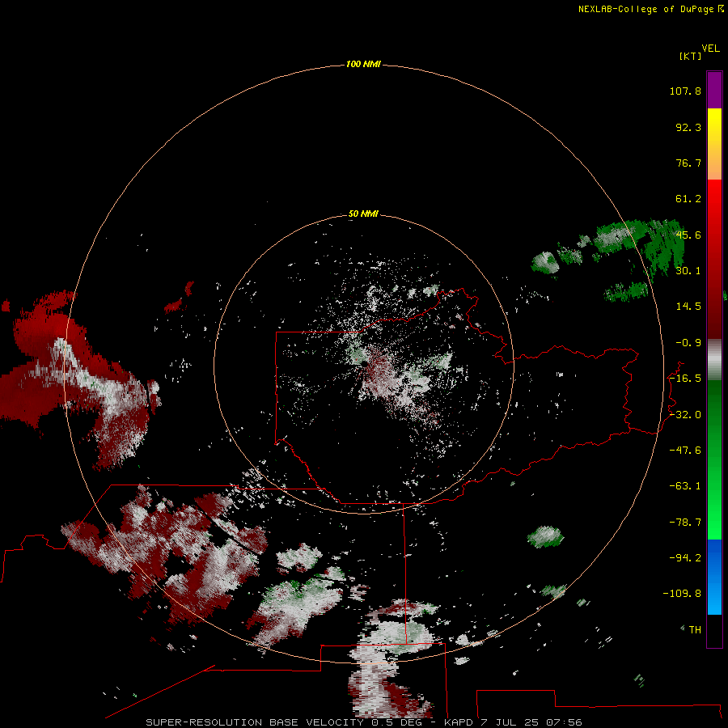Viewport: 728px width, 728px height.
Task: Click the -32.0 velocity scale value
Action: (685, 415)
